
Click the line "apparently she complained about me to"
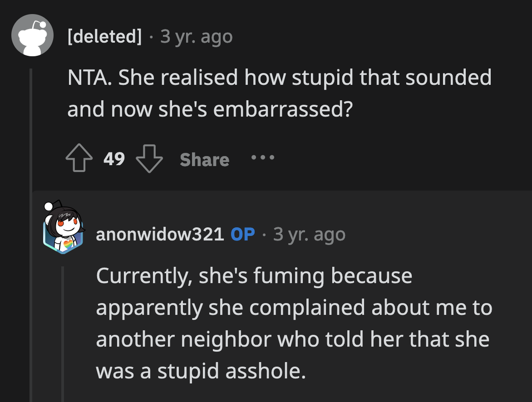[294, 308]
